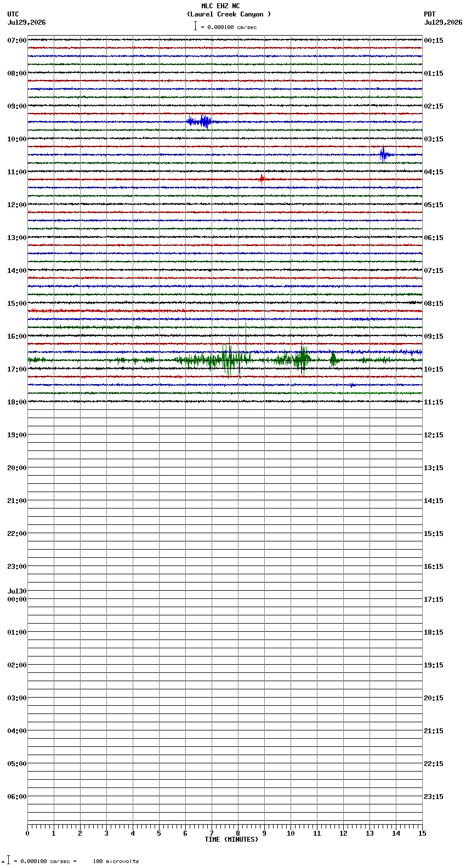Click the 'Jul29,2026' date under UTC
This screenshot has width=466, height=868.
click(x=26, y=22)
